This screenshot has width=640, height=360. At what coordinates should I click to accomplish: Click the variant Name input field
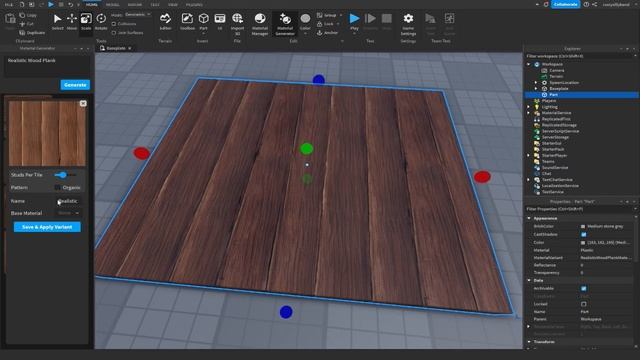[x=68, y=201]
